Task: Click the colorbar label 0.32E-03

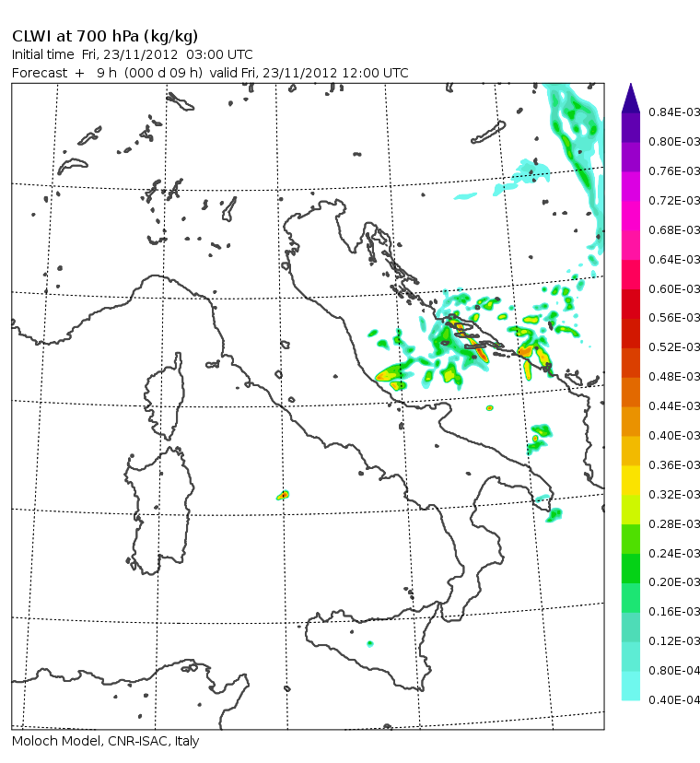Action: point(674,495)
